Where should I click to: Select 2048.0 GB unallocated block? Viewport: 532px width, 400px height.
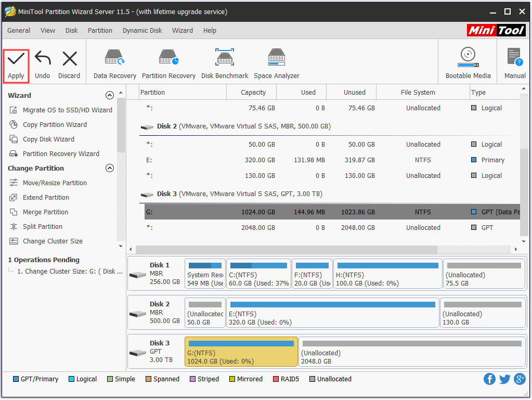412,352
